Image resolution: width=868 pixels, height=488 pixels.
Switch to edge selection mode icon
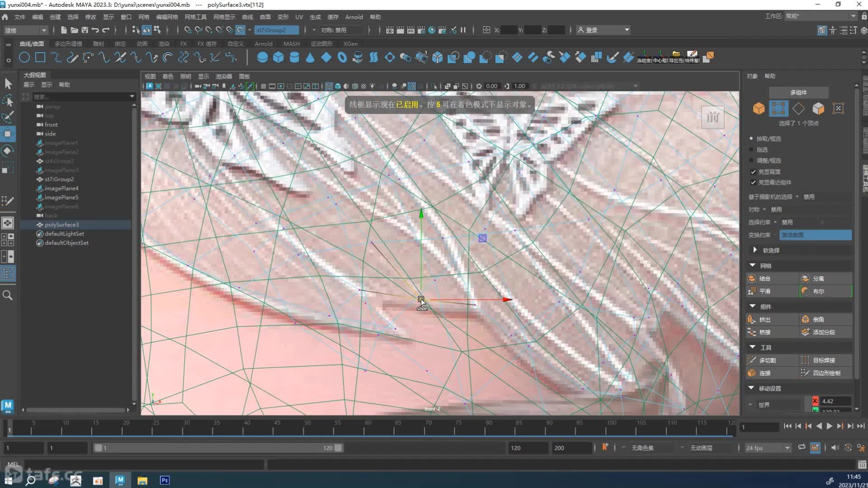pyautogui.click(x=798, y=108)
